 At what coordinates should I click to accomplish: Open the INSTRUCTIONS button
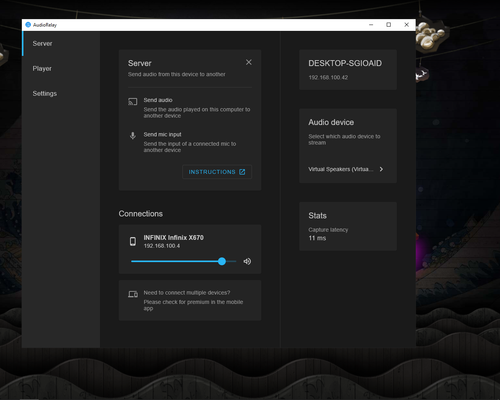[x=217, y=172]
